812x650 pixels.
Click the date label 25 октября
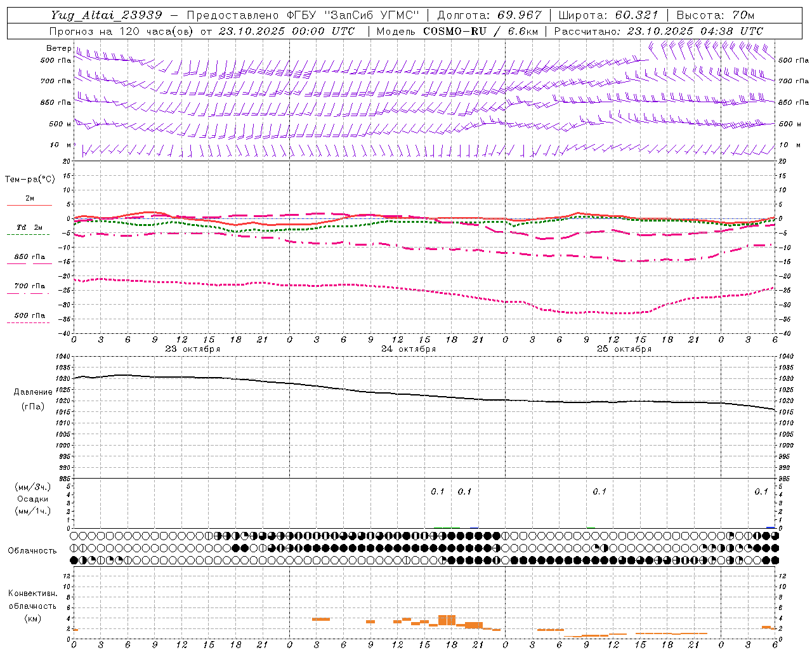[624, 349]
